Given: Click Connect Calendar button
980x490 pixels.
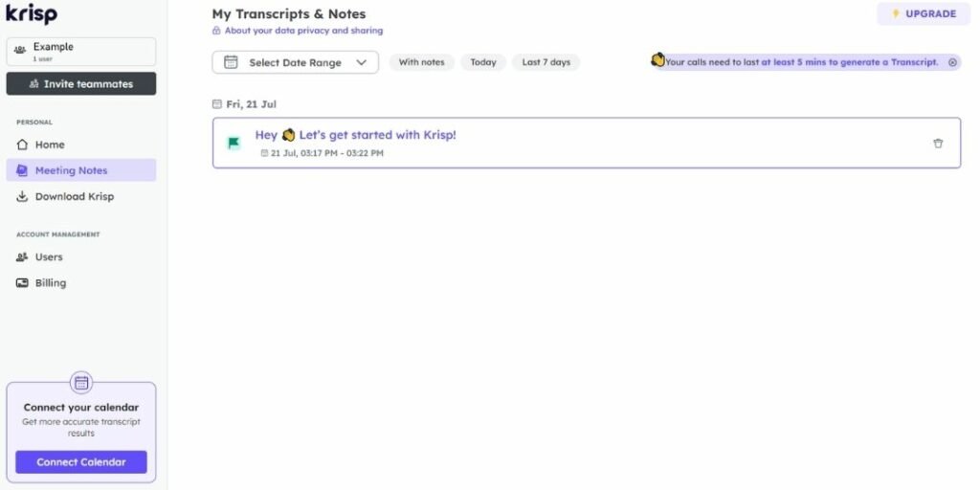Looking at the screenshot, I should click(x=81, y=462).
